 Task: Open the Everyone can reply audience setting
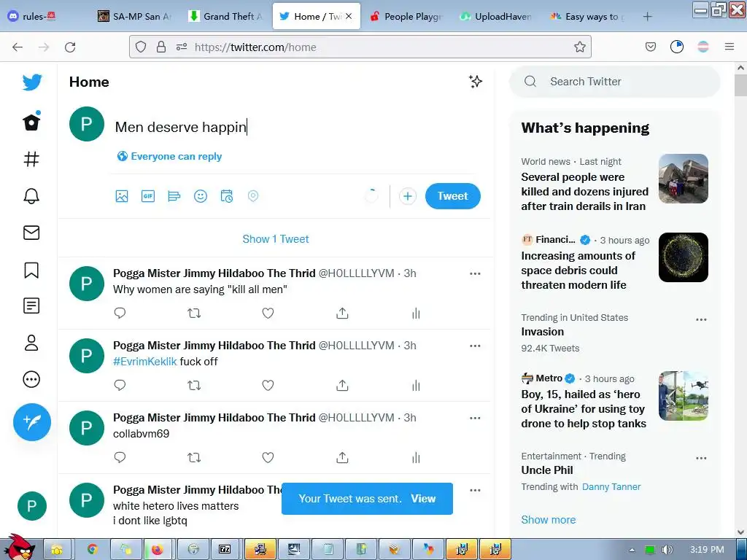[x=169, y=156]
